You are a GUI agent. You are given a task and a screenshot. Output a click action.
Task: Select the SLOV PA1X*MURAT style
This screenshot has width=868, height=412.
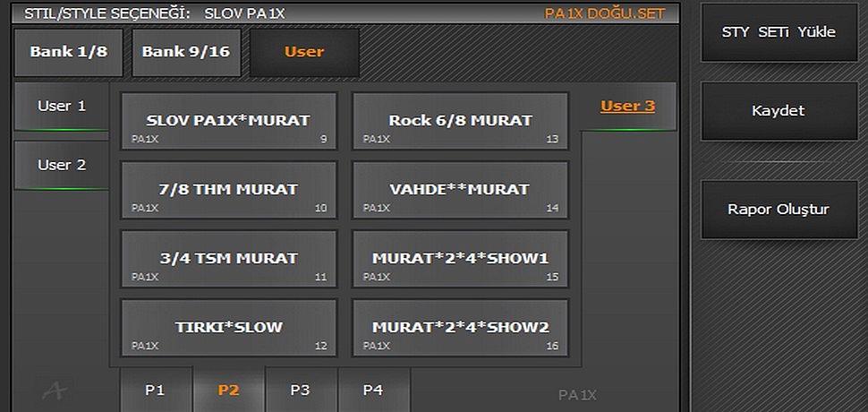[x=228, y=120]
